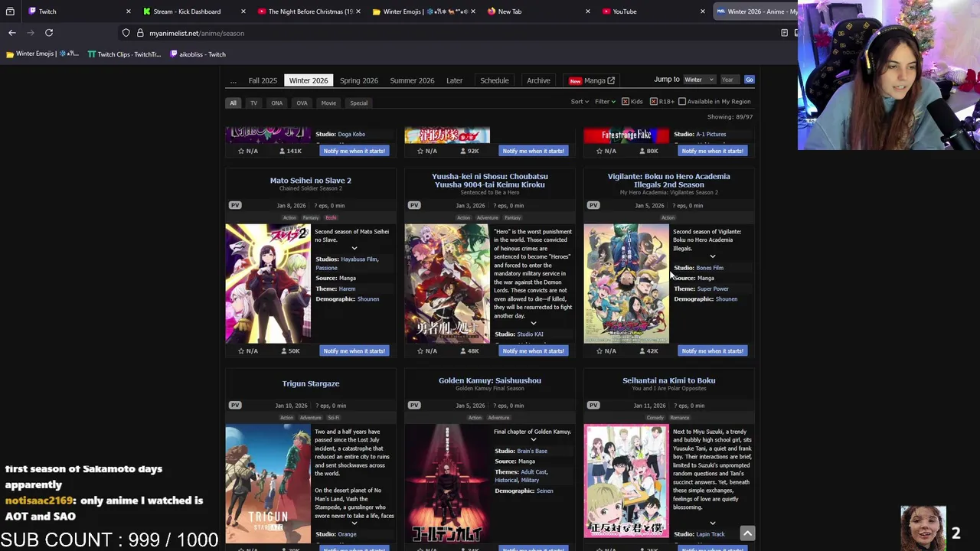
Task: Click the PV badge on Vigilante Illegals 2nd Season
Action: pyautogui.click(x=593, y=205)
